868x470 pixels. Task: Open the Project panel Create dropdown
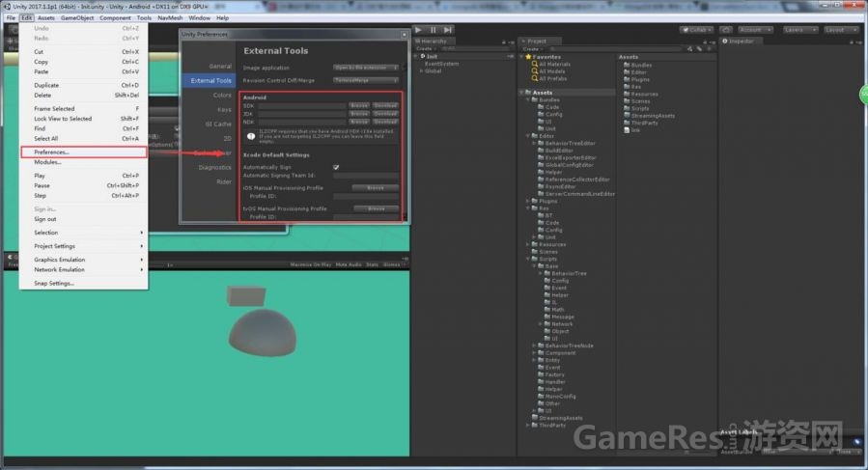[532, 48]
